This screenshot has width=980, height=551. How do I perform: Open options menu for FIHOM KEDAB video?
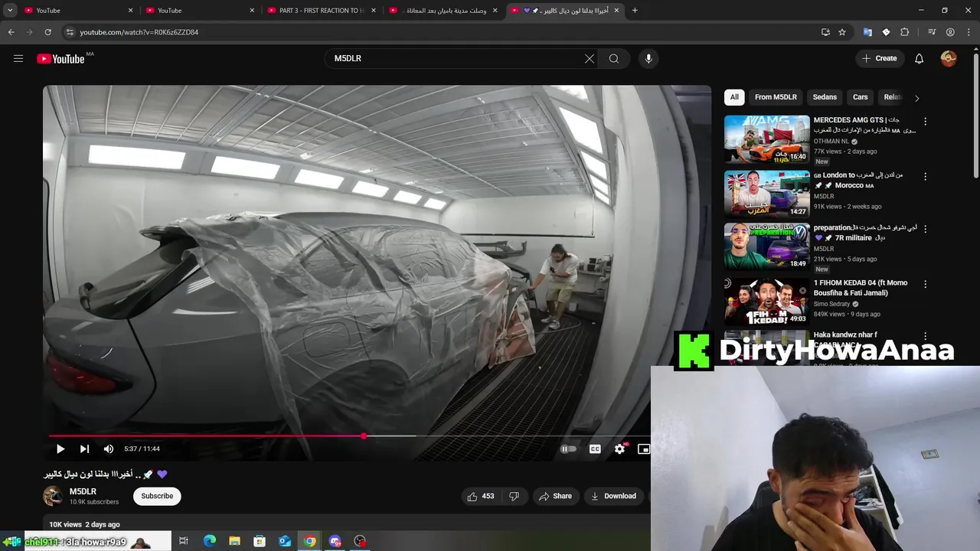pos(925,284)
